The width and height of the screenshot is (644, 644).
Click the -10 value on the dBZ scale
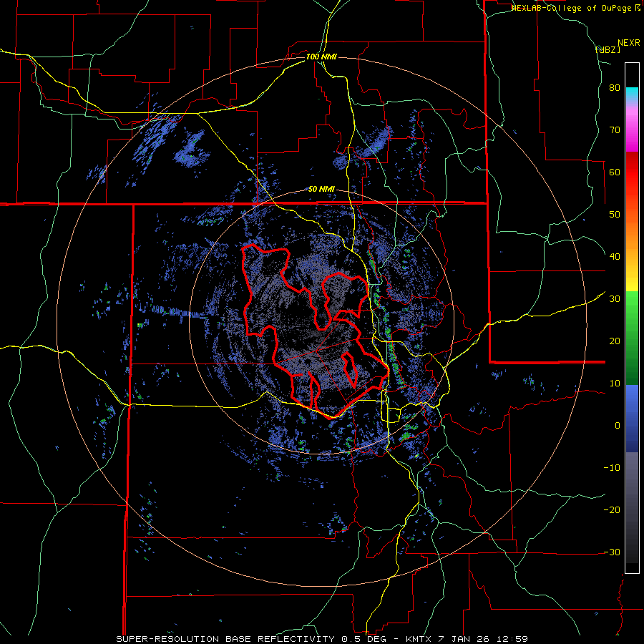point(612,468)
